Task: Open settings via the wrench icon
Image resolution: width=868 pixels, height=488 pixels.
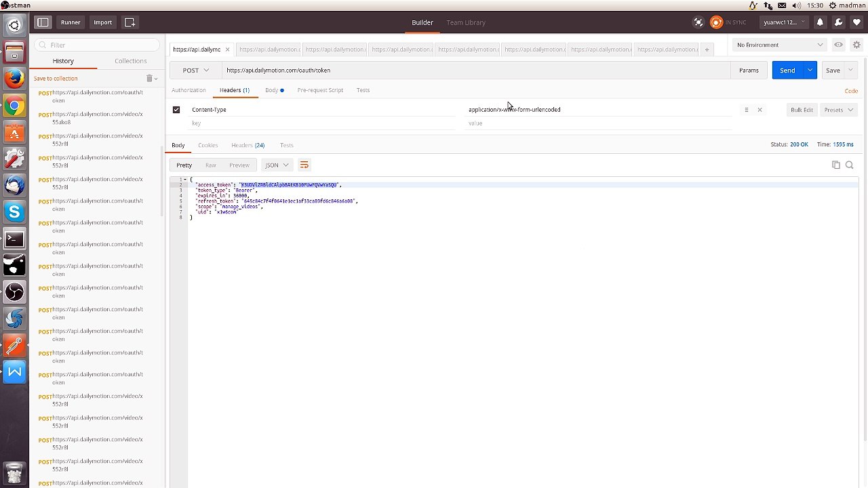Action: click(839, 22)
